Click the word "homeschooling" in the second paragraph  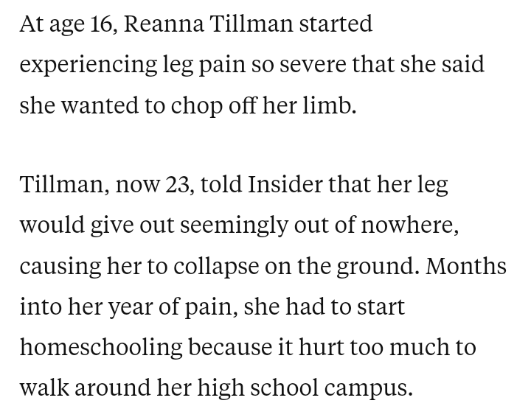[100, 347]
